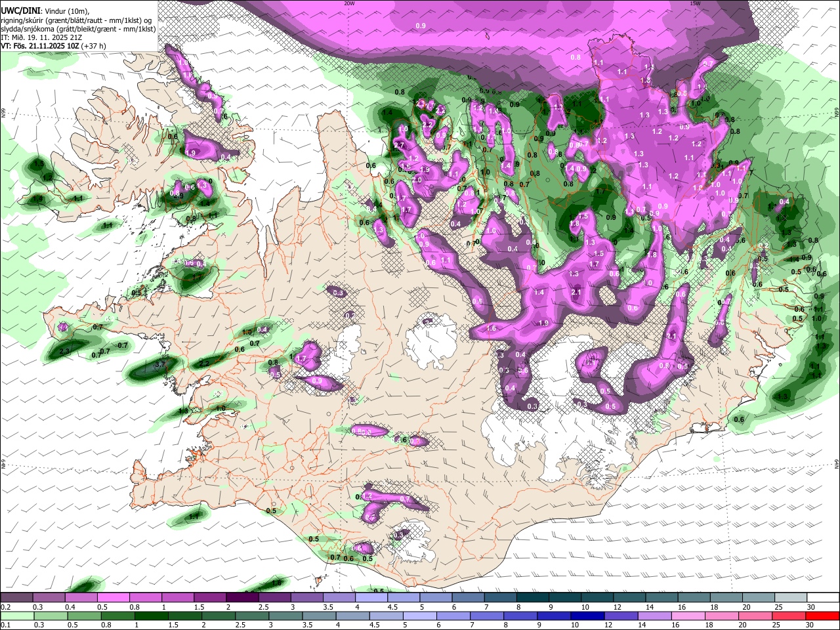Click the 15W longitude label
This screenshot has height=630, width=840.
coord(695,3)
